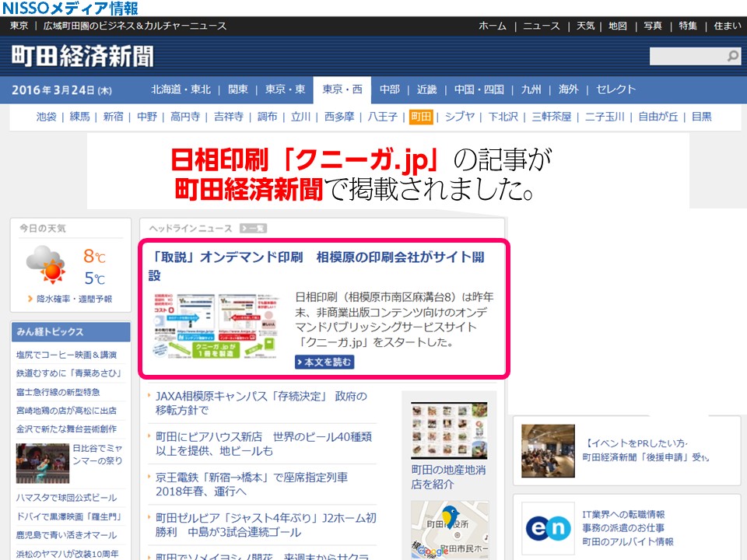Select the 関東 region tab
This screenshot has height=560, width=747.
[238, 89]
